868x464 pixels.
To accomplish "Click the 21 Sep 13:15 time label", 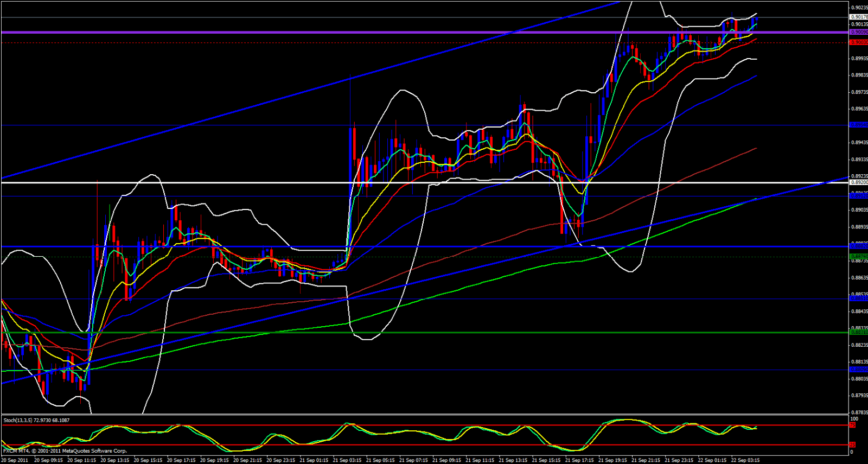I will (x=513, y=460).
